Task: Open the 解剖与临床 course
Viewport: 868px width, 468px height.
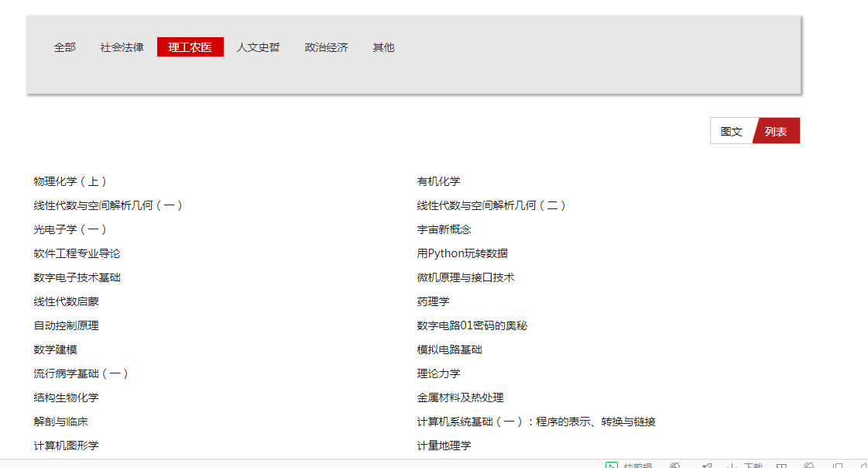Action: pyautogui.click(x=61, y=422)
